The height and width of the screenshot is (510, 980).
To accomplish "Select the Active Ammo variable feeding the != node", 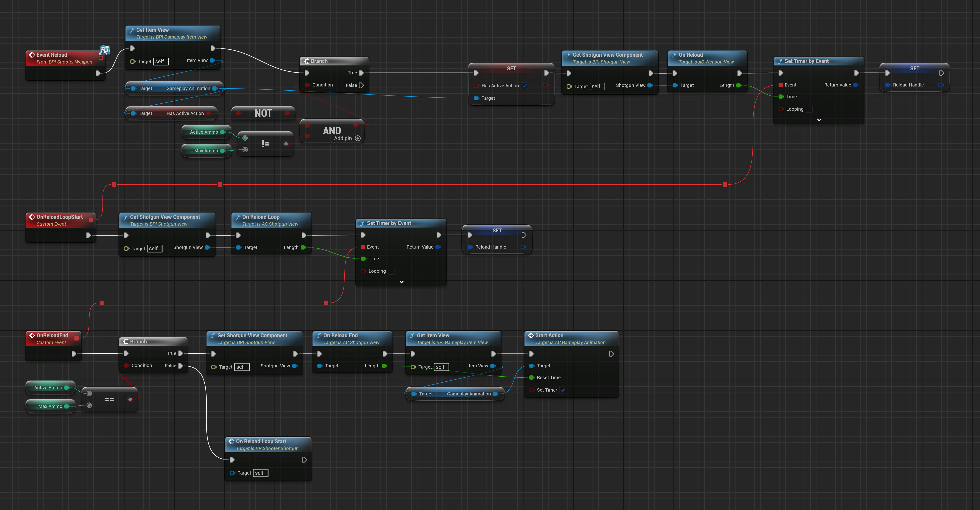I will pos(206,132).
